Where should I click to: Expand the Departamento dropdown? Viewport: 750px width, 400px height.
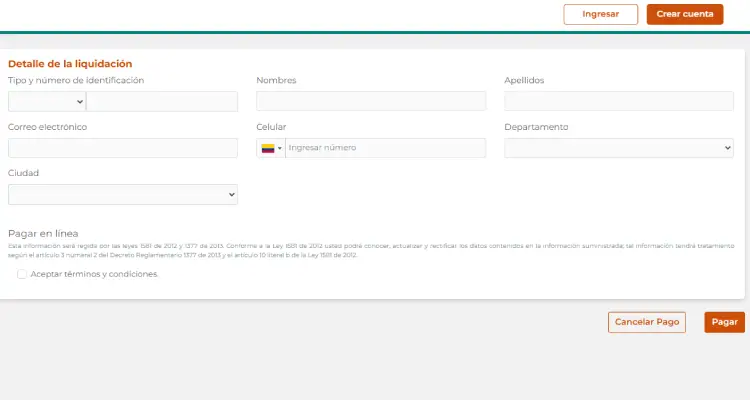pos(618,148)
